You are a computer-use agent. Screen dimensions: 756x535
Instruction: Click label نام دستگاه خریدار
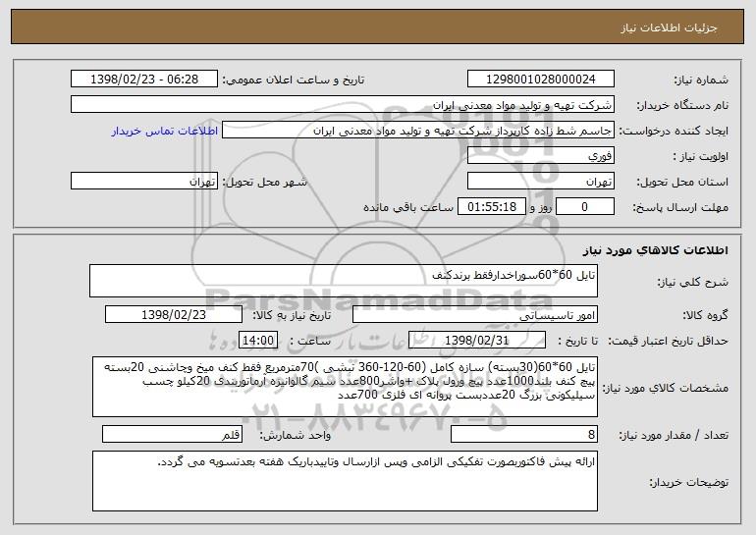click(682, 106)
